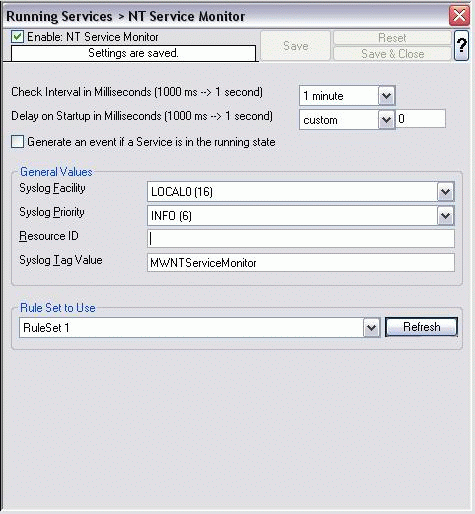Screen dimensions: 475x514
Task: Select the custom delay value field
Action: pyautogui.click(x=420, y=119)
